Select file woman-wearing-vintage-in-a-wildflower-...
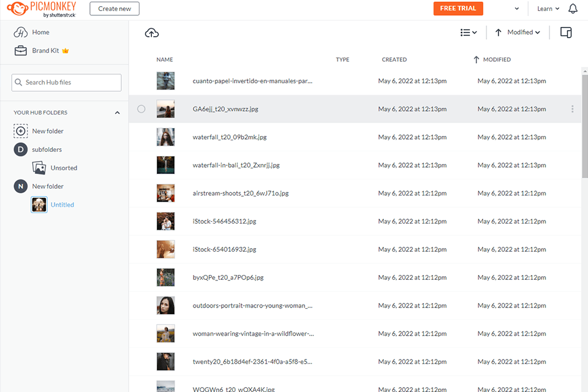The image size is (588, 392). click(x=253, y=334)
